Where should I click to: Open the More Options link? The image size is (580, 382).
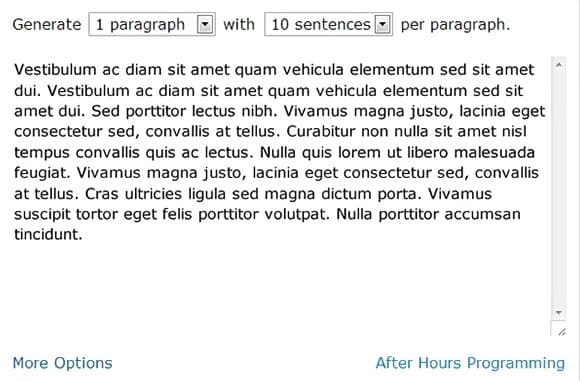coord(63,363)
